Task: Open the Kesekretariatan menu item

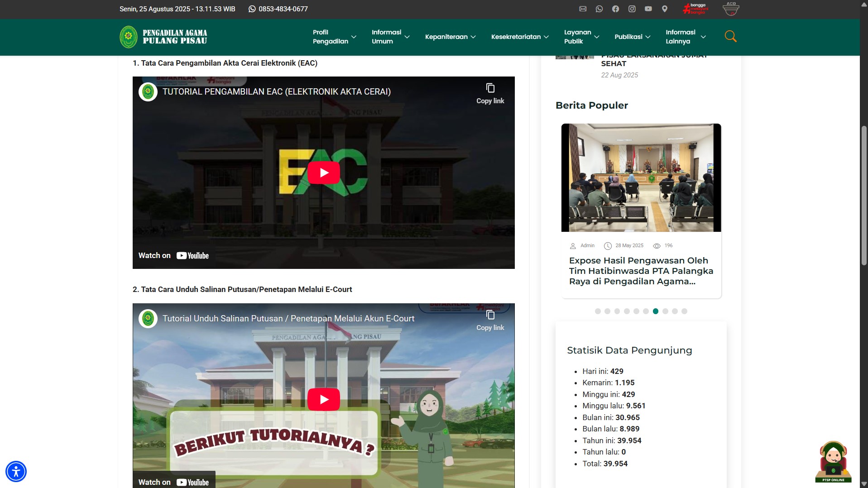Action: tap(519, 37)
